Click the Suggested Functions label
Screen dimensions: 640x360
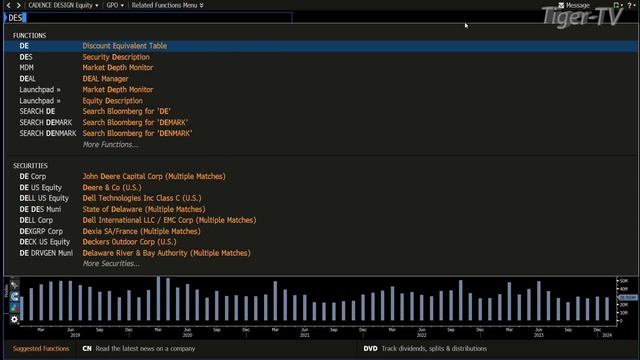[x=41, y=349]
